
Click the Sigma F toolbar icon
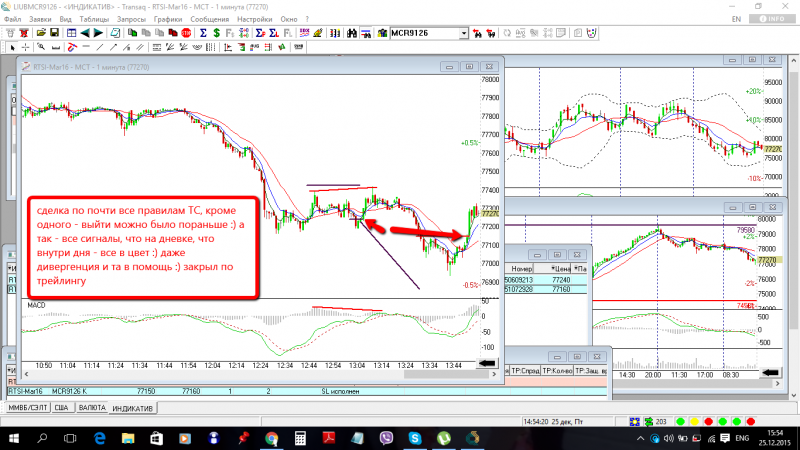tap(260, 33)
